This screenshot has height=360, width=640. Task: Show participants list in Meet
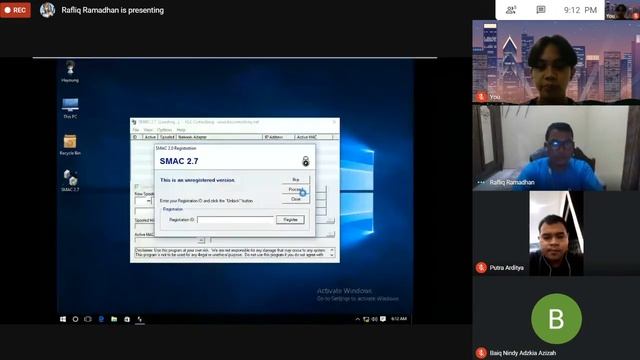pos(511,10)
